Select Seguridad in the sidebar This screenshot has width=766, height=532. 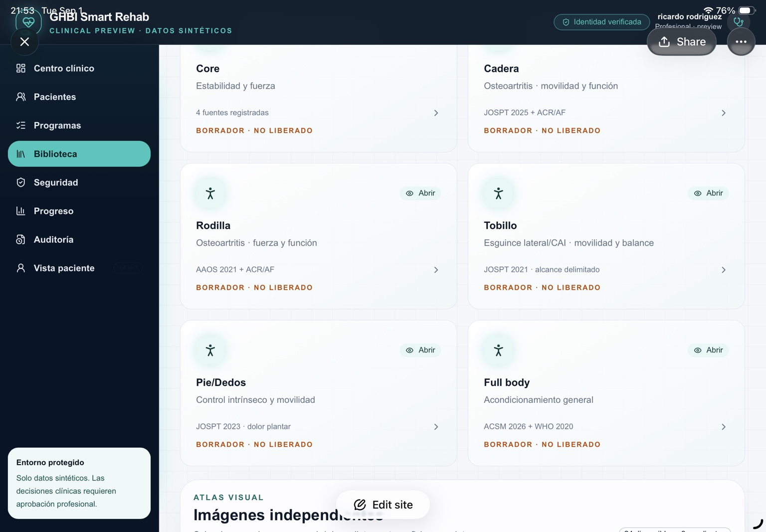tap(79, 182)
